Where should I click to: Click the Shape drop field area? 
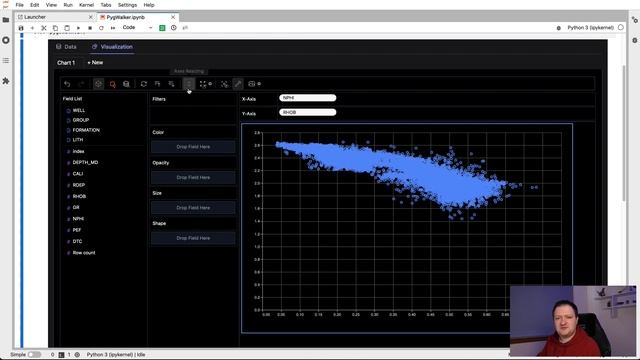pos(193,238)
